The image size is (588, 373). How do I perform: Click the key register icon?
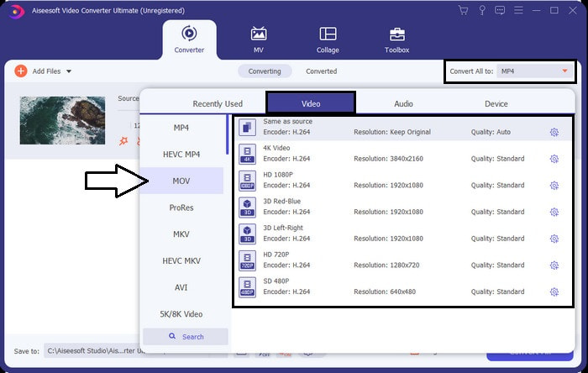click(x=482, y=10)
